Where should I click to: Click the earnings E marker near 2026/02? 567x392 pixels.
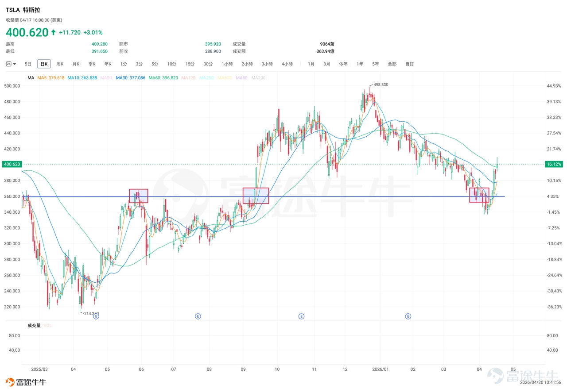click(408, 316)
